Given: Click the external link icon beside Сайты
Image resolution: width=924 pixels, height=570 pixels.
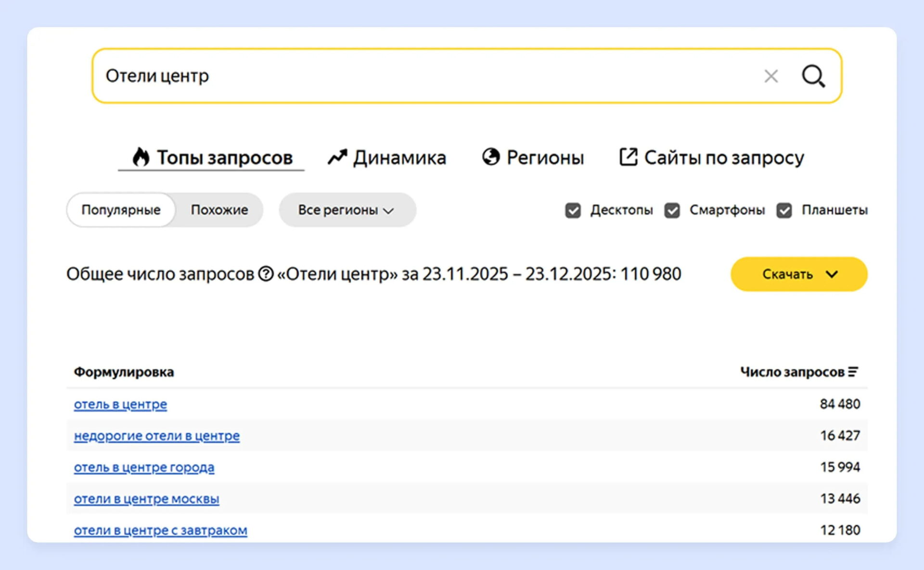Looking at the screenshot, I should point(628,156).
